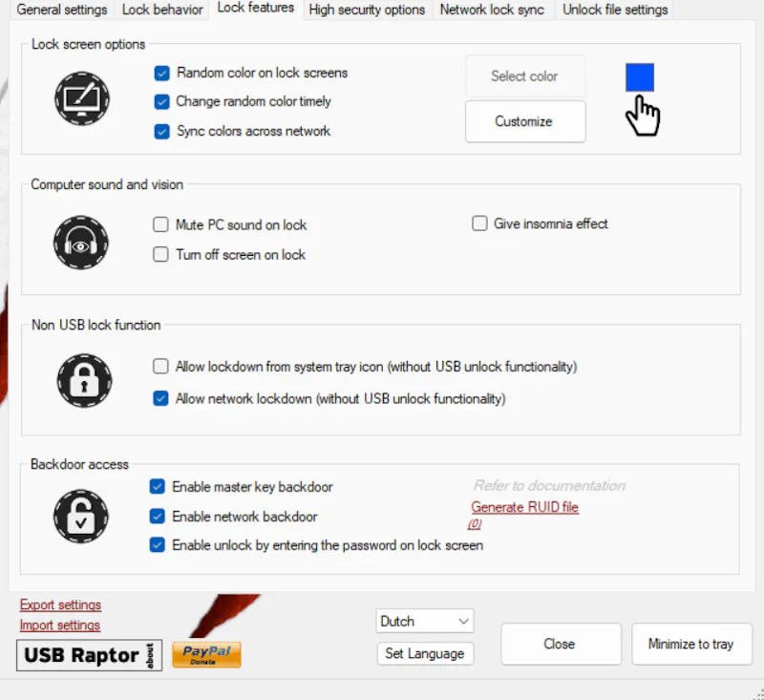This screenshot has width=764, height=700.
Task: Click the Export settings link
Action: coord(60,605)
